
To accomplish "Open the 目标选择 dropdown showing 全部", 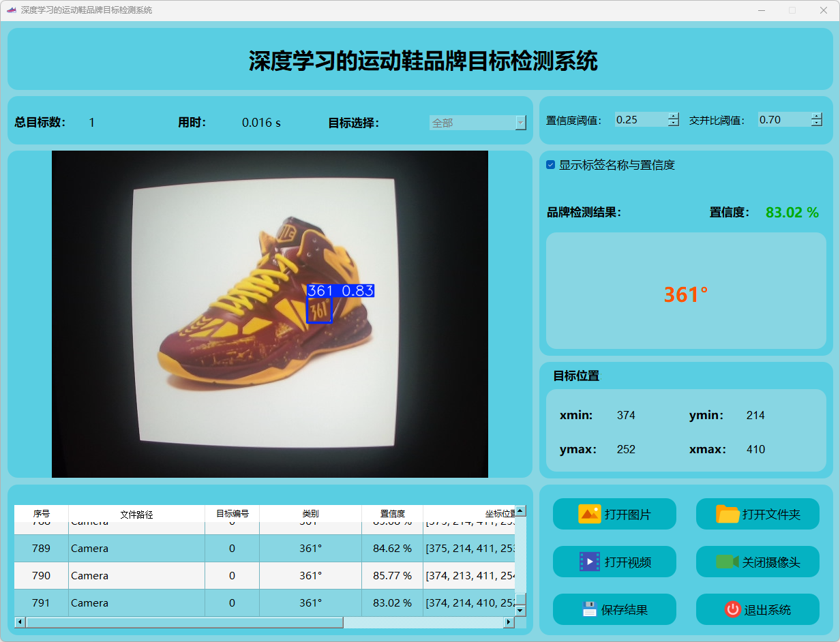I will tap(477, 123).
